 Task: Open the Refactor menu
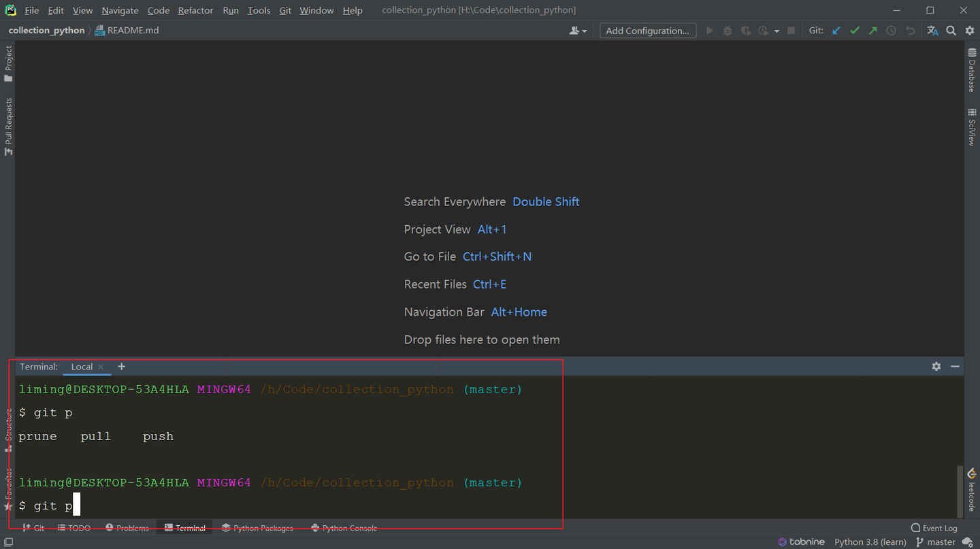point(195,10)
